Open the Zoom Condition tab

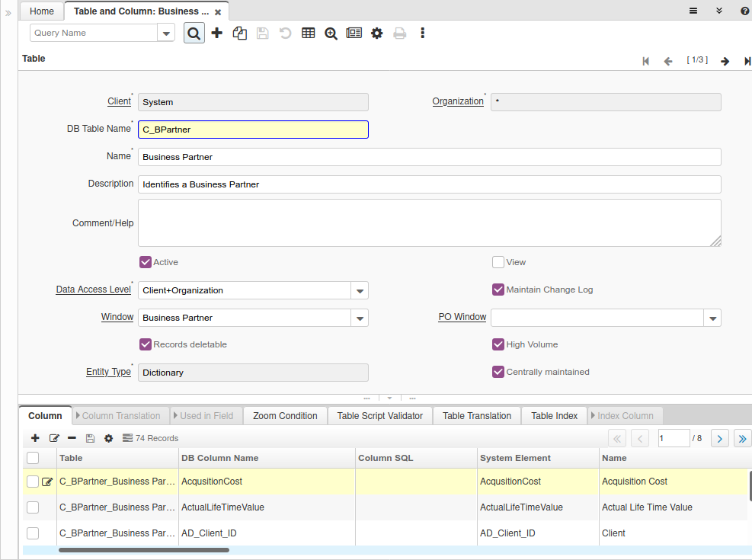[285, 415]
